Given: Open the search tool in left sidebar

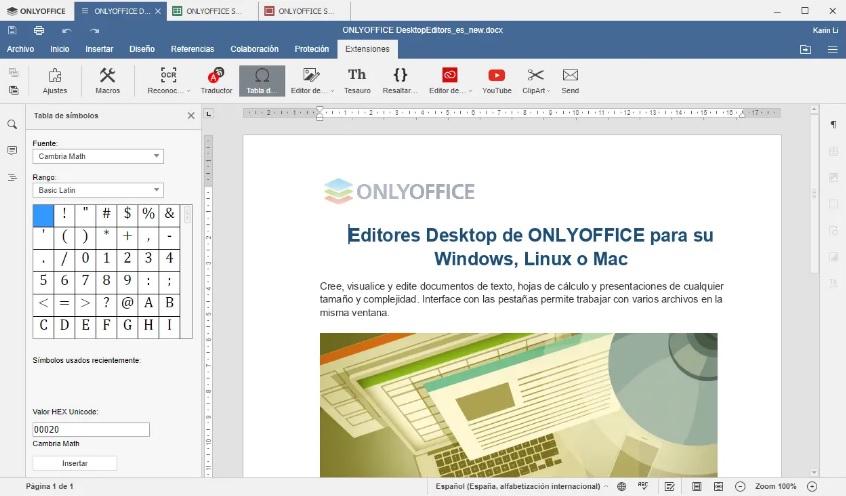Looking at the screenshot, I should (x=12, y=125).
